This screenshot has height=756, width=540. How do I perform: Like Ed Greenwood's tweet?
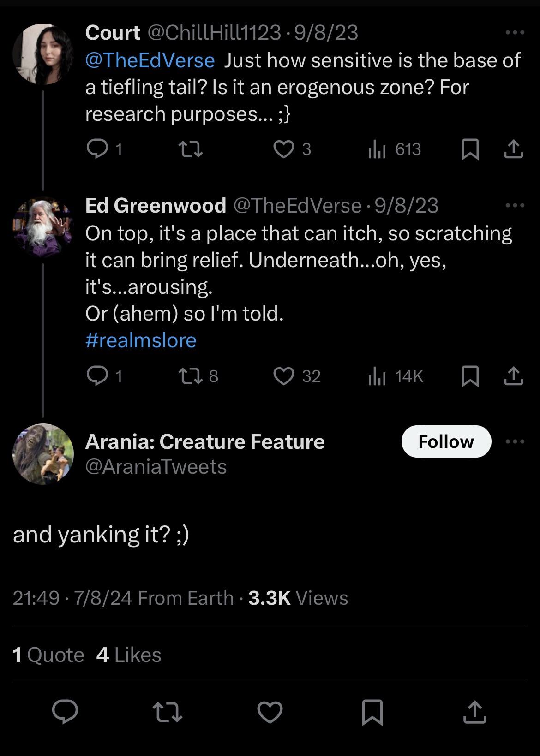pos(283,376)
